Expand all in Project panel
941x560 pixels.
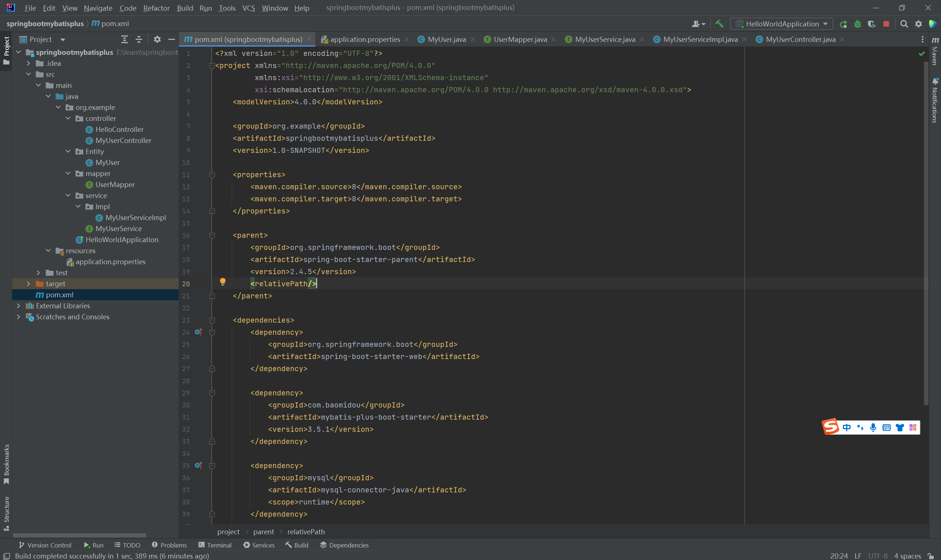coord(124,39)
